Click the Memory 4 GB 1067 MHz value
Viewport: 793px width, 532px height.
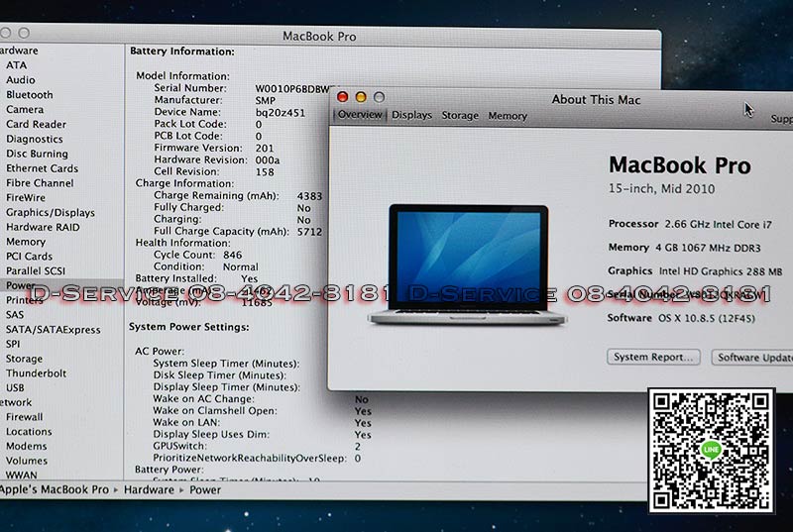(708, 248)
